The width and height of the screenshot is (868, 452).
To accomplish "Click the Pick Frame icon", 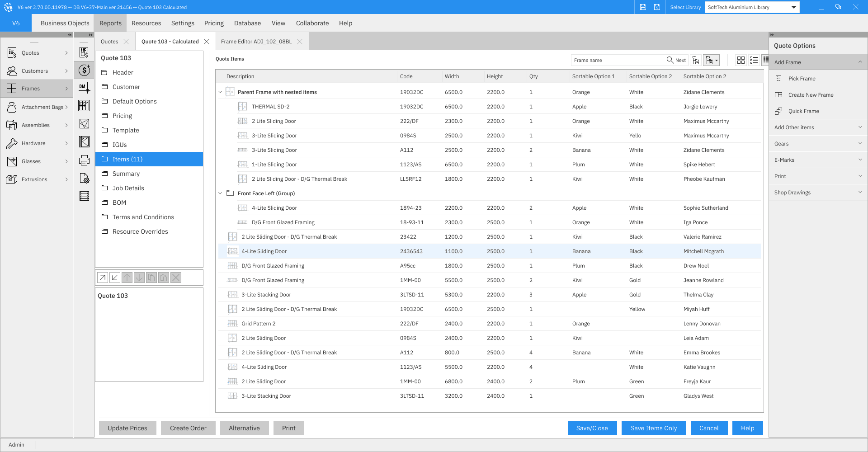I will [778, 79].
